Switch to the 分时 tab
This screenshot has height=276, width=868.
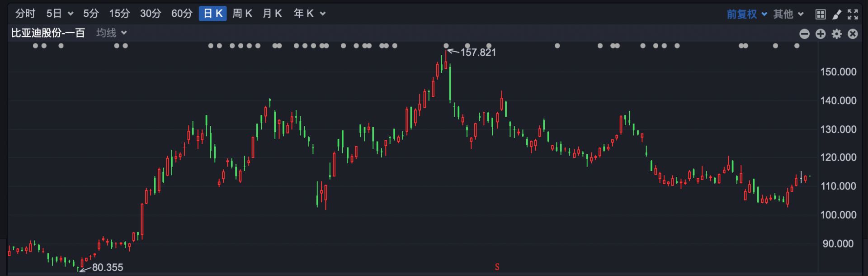(25, 14)
